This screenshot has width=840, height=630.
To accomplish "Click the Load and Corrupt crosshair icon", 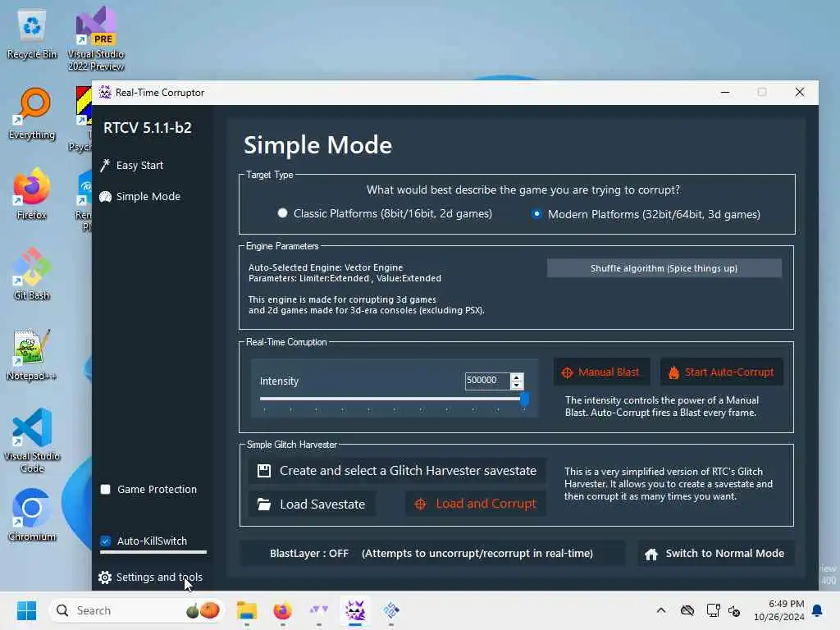I will coord(420,504).
